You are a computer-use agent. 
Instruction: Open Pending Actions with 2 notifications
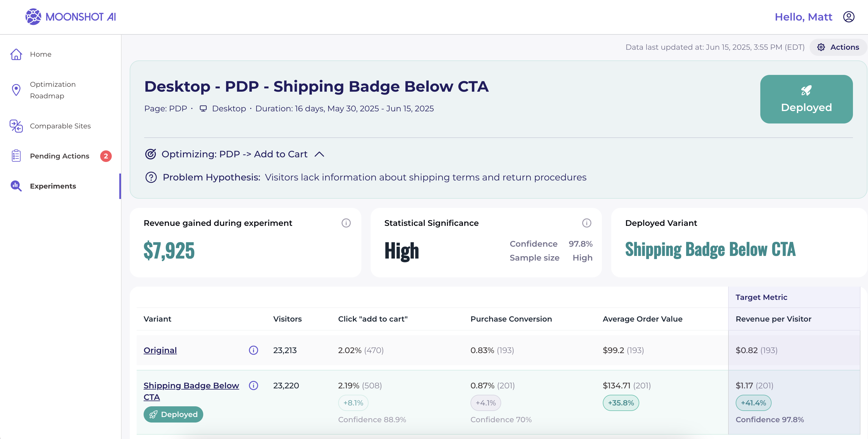click(x=60, y=156)
